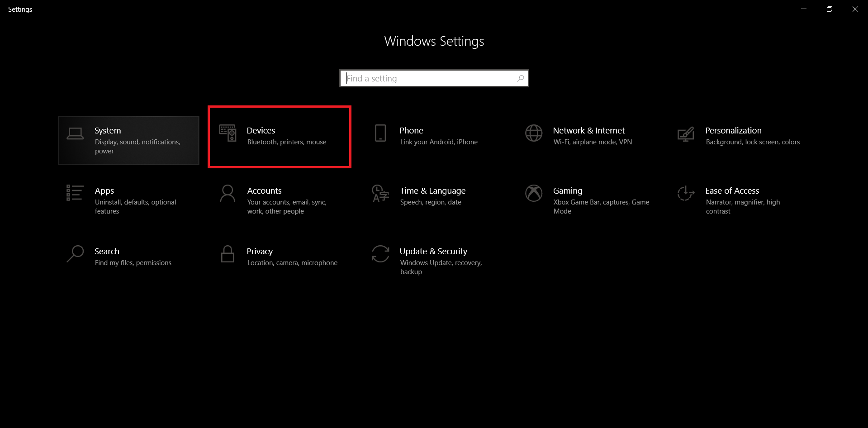The width and height of the screenshot is (868, 428).
Task: Click the Devices icon
Action: 228,134
